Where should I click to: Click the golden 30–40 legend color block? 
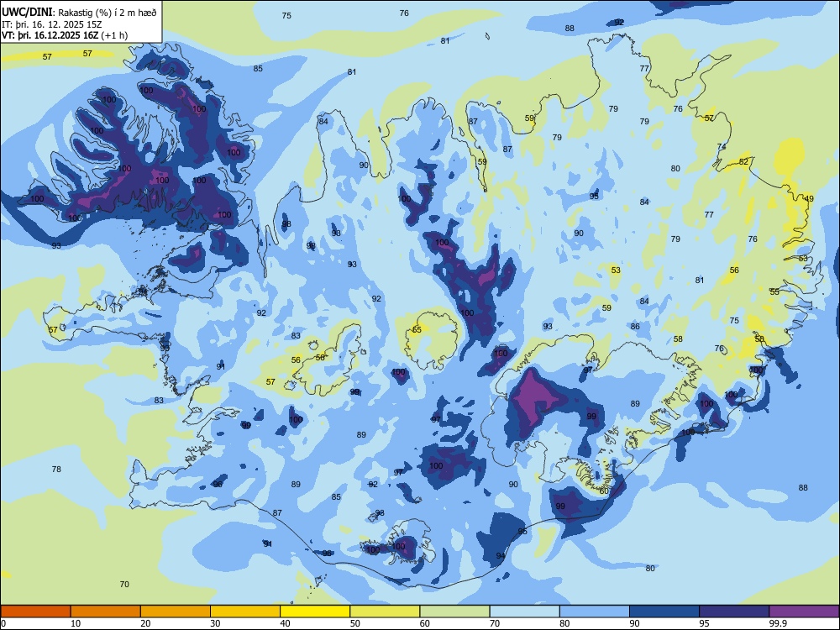point(245,612)
